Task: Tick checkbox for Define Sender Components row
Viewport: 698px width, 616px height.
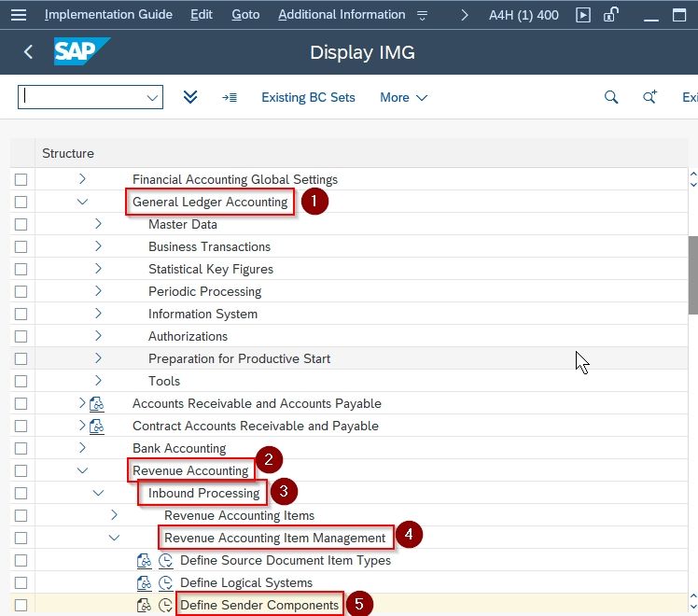Action: (x=21, y=606)
